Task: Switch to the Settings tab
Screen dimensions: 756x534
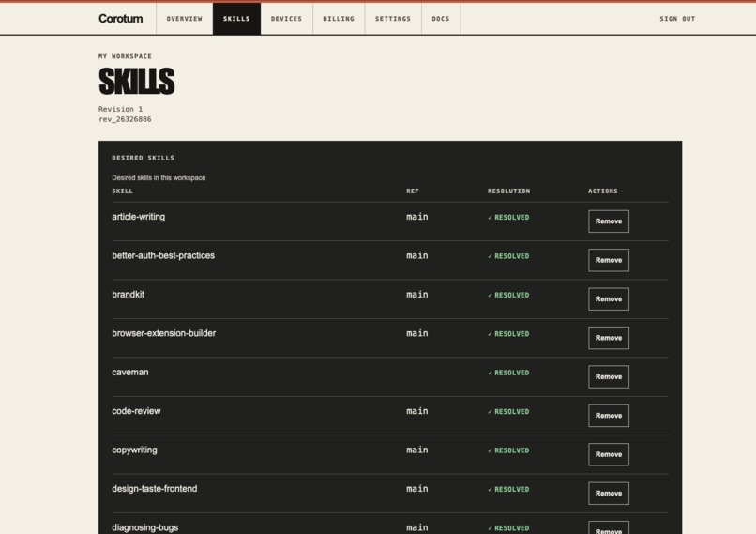Action: pos(393,19)
